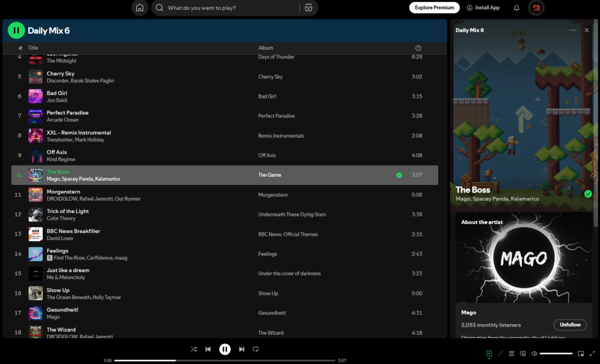Open Under the cover of darkness album

[289, 273]
